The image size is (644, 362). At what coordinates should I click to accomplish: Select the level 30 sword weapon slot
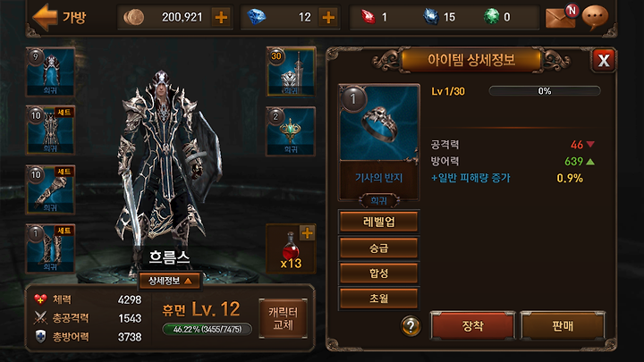coord(291,72)
